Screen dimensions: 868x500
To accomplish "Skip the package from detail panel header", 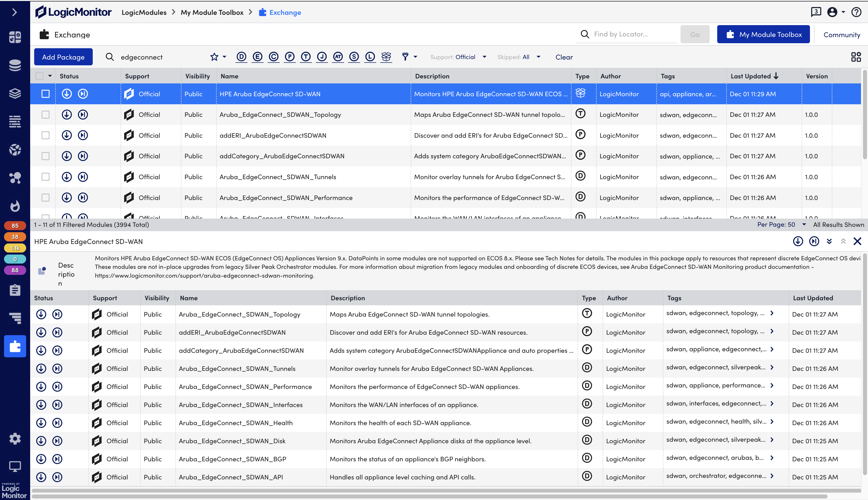I will 814,241.
